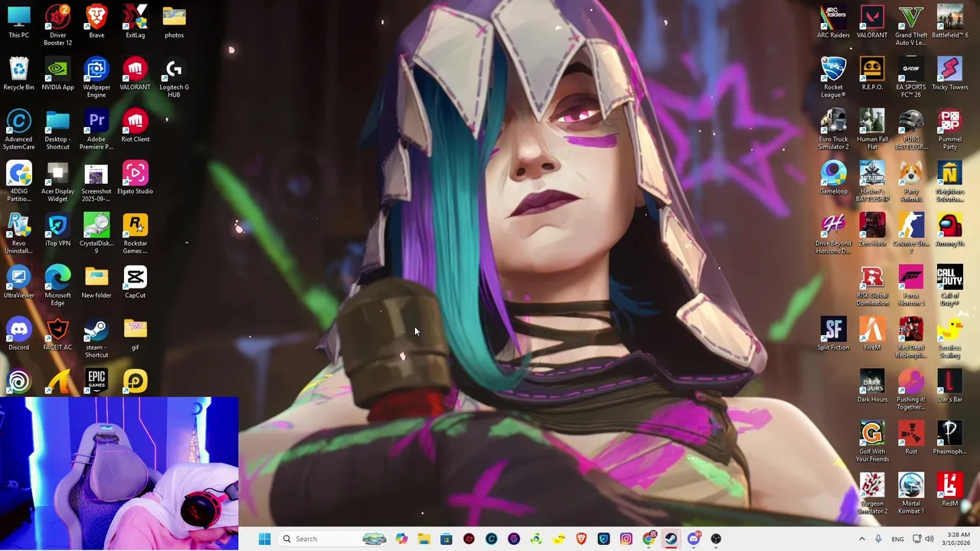Open Rocket League shortcut
The height and width of the screenshot is (551, 980).
pos(833,77)
